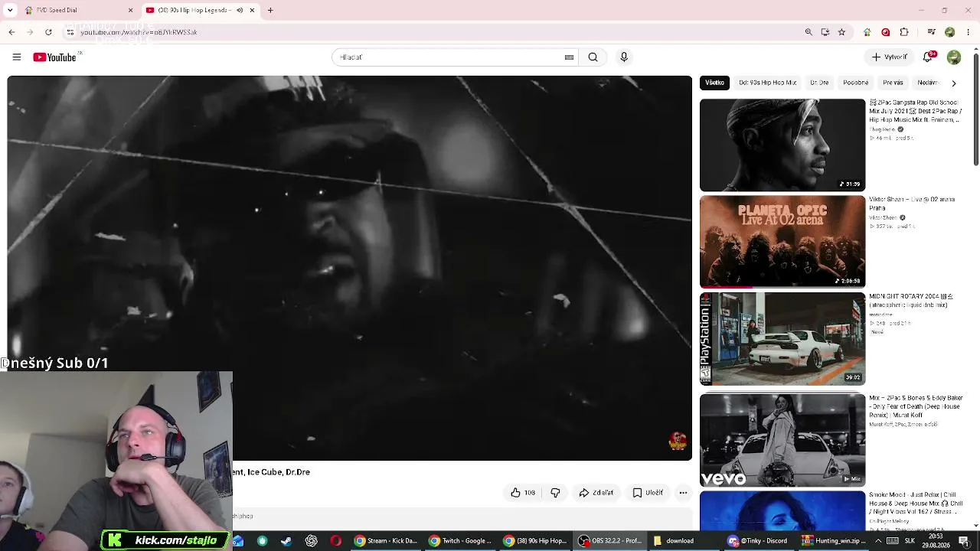Open the tab search dropdown
Screen dimensions: 980x551
10,11
